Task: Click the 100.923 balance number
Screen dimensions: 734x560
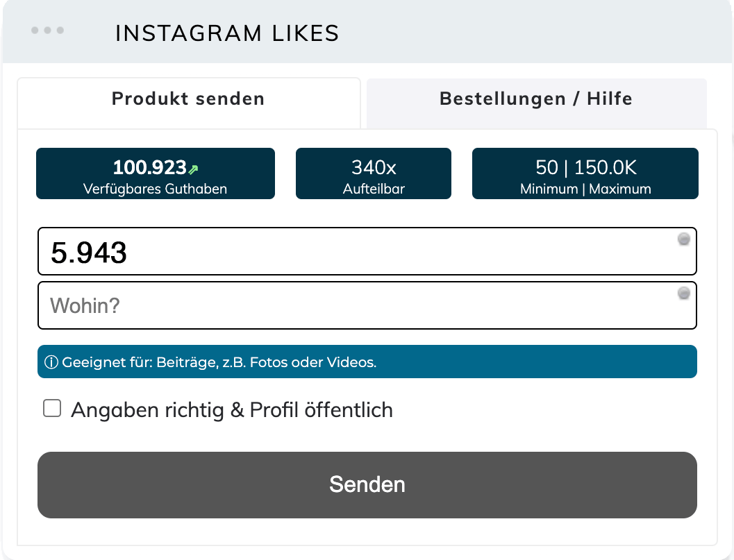Action: tap(150, 167)
